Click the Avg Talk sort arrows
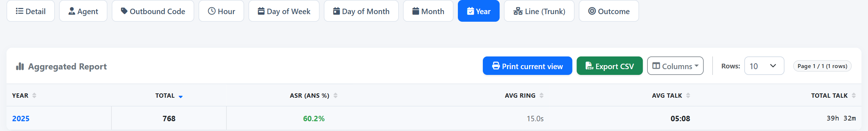The height and width of the screenshot is (131, 868). coord(688,96)
